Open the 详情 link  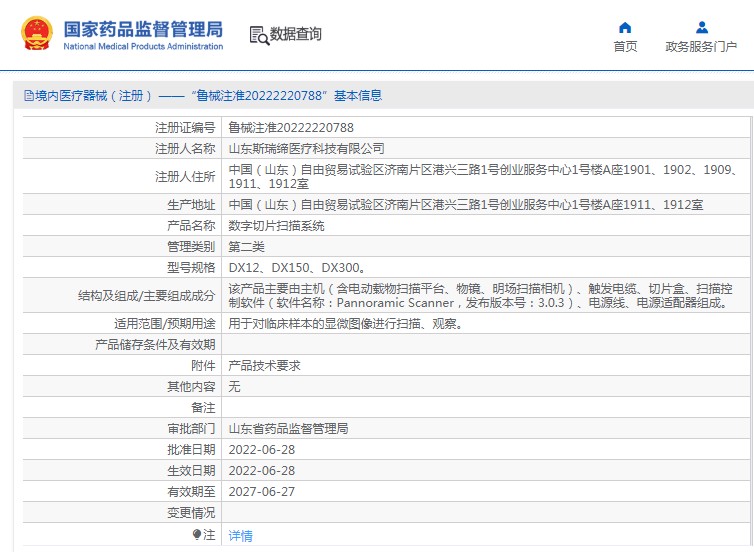click(x=240, y=535)
